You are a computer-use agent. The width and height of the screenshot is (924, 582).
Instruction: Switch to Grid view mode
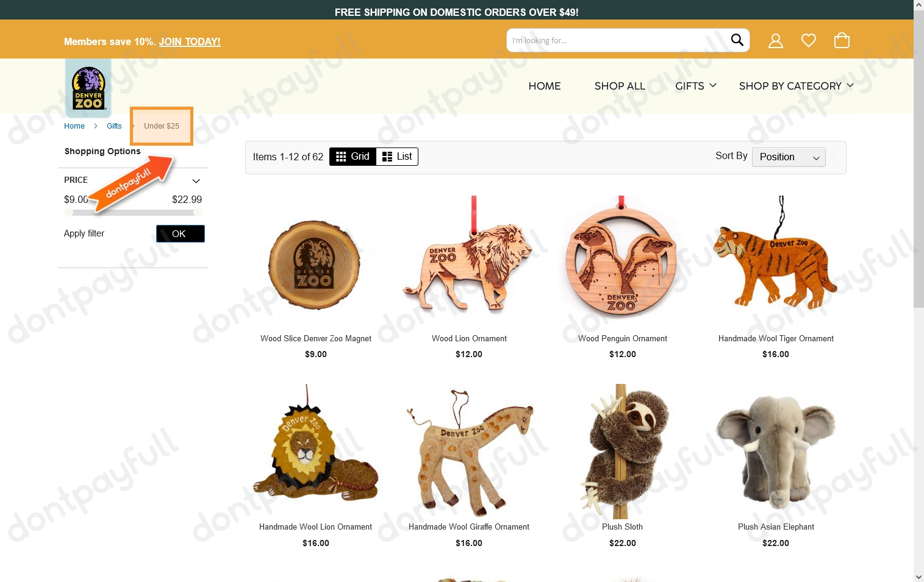click(353, 157)
